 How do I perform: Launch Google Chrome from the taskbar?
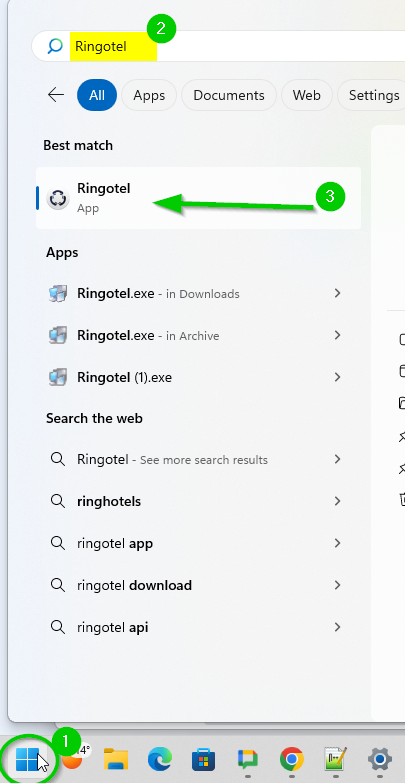tap(292, 760)
